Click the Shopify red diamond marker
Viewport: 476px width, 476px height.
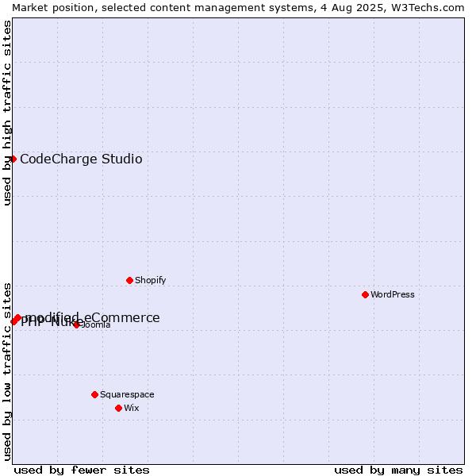point(129,280)
